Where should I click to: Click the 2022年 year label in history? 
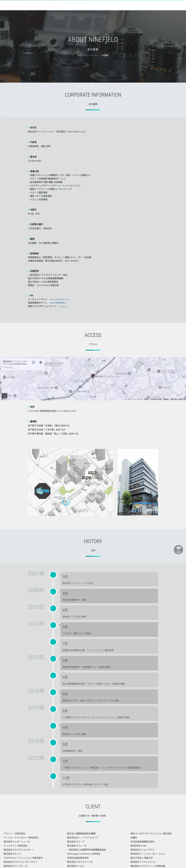click(x=36, y=758)
